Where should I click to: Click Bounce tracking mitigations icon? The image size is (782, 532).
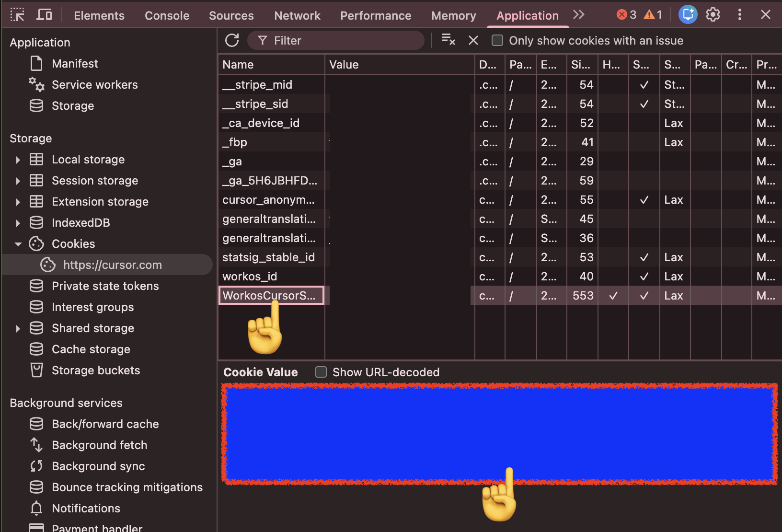tap(36, 487)
